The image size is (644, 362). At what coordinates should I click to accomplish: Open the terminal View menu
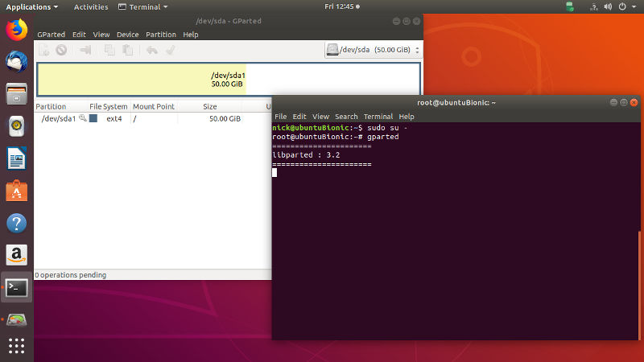320,117
